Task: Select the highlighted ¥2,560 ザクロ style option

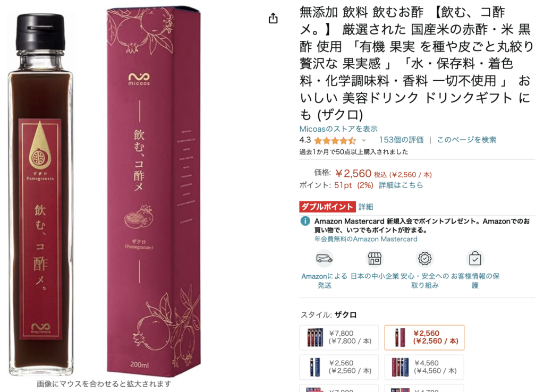Action: pos(424,337)
